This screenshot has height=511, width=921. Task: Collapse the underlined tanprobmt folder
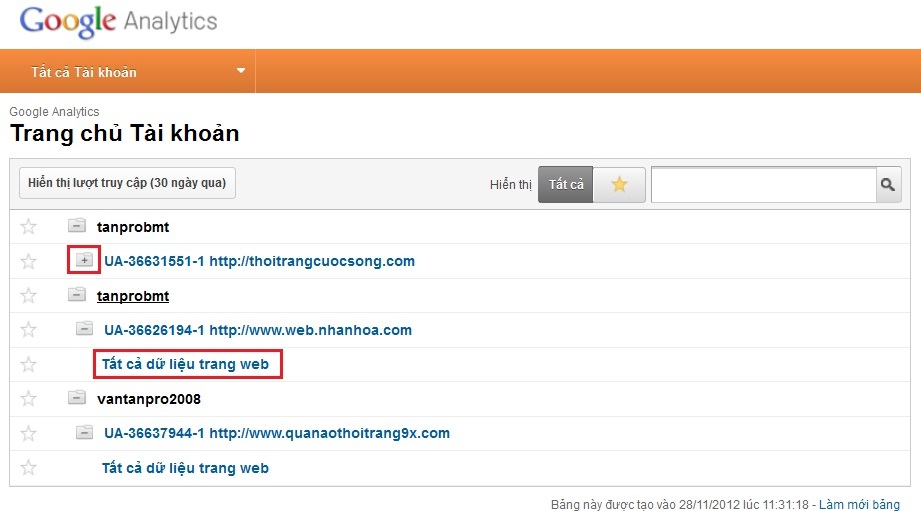tap(76, 294)
